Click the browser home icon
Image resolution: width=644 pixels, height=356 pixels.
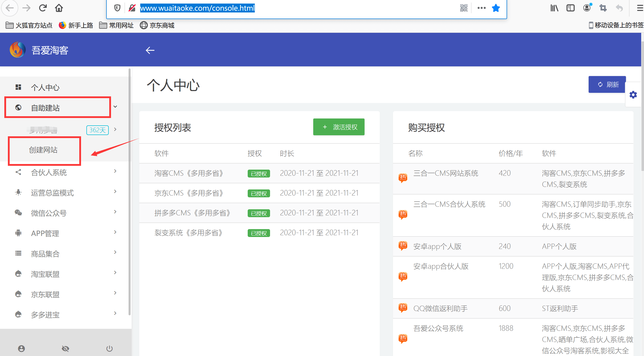coord(59,8)
